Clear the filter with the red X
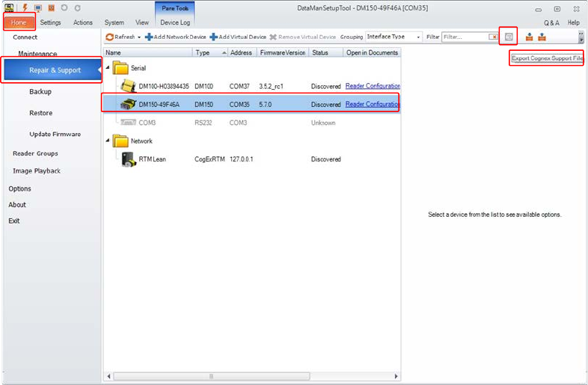Viewport: 588px width, 385px height. click(493, 37)
